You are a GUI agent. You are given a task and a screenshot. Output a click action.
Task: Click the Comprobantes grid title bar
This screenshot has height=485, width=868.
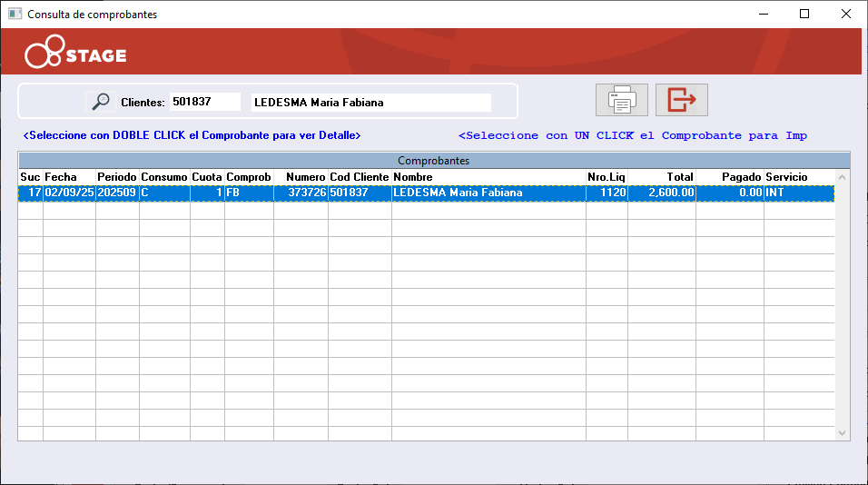(433, 160)
